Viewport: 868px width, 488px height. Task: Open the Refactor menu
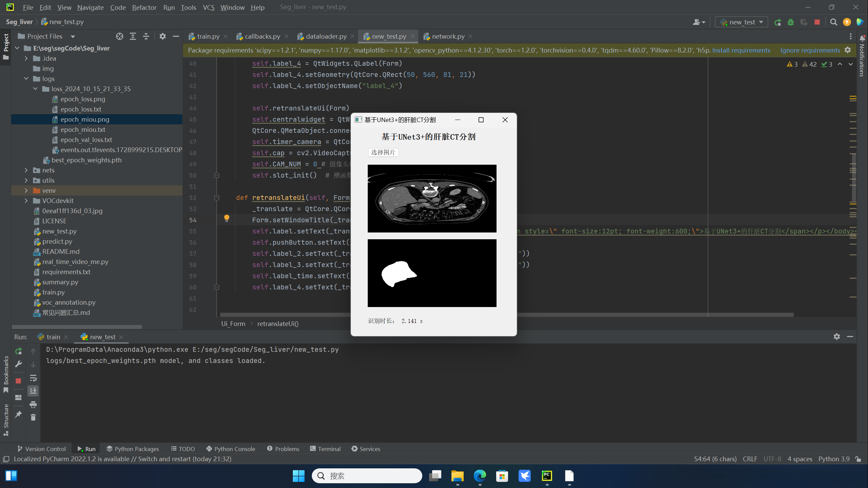coord(144,7)
